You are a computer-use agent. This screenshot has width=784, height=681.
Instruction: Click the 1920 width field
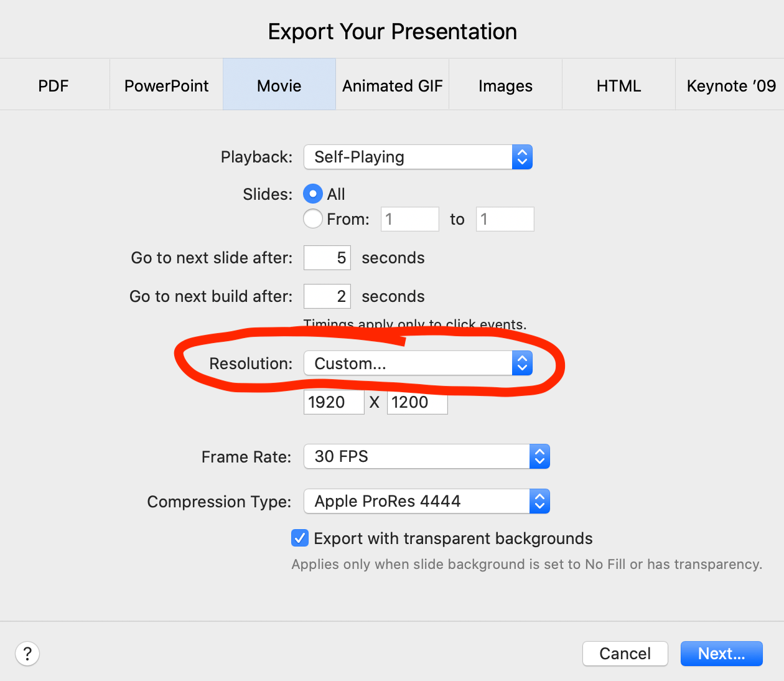tap(334, 402)
